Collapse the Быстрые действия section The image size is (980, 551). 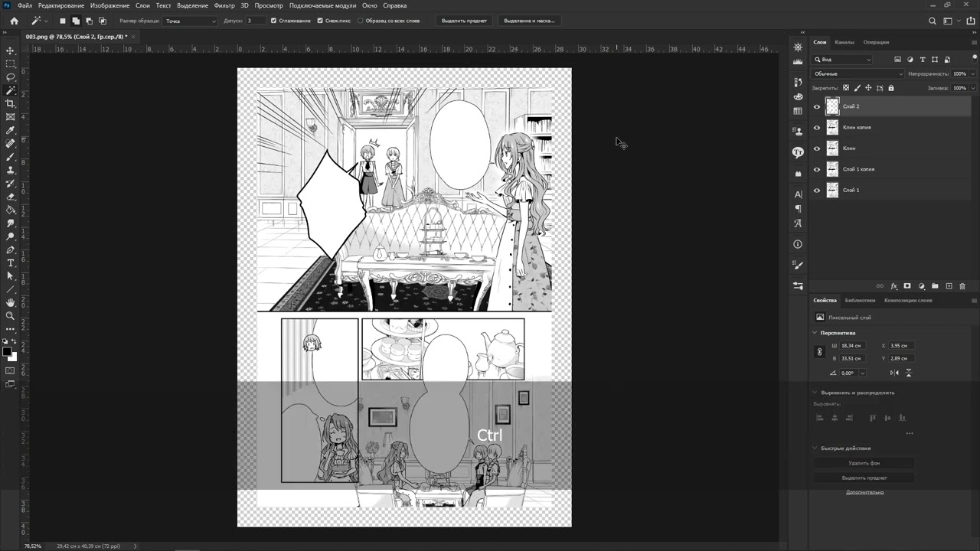(815, 448)
